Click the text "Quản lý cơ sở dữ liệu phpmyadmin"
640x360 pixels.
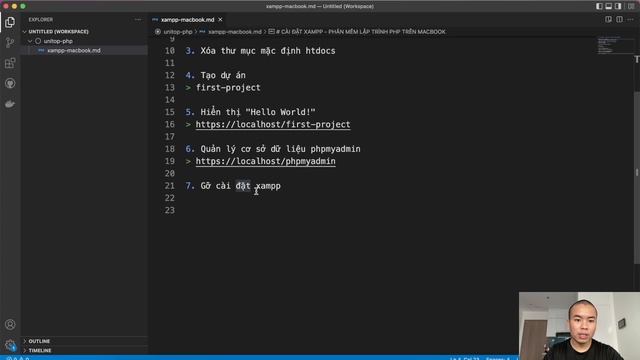pos(280,149)
